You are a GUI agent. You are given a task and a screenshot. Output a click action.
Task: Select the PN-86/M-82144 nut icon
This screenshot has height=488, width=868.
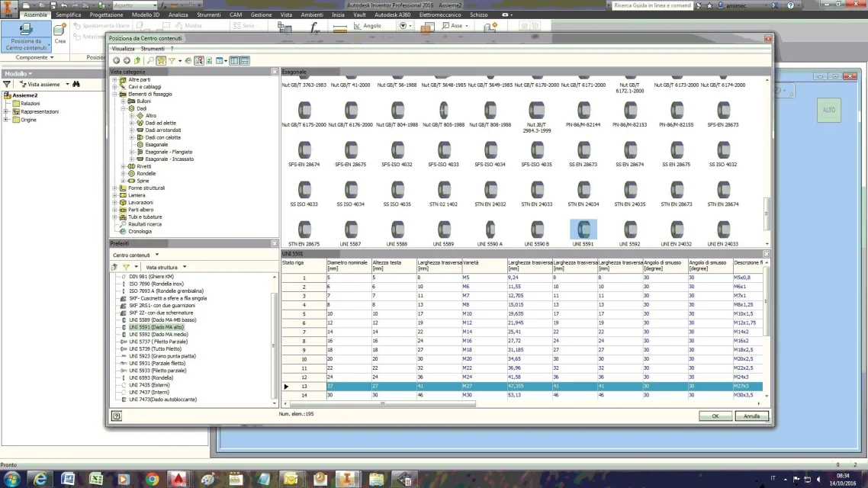[583, 110]
